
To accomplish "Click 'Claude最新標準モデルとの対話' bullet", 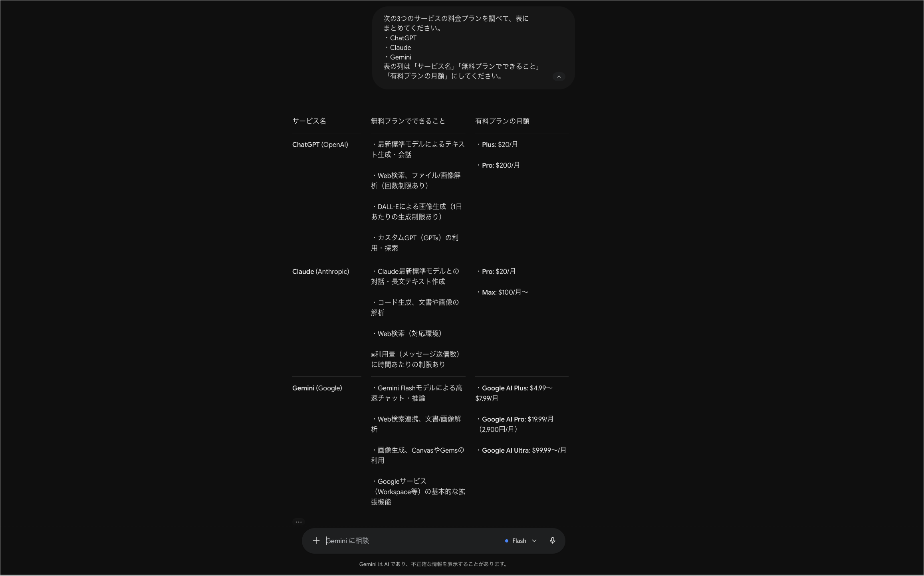I will 415,276.
